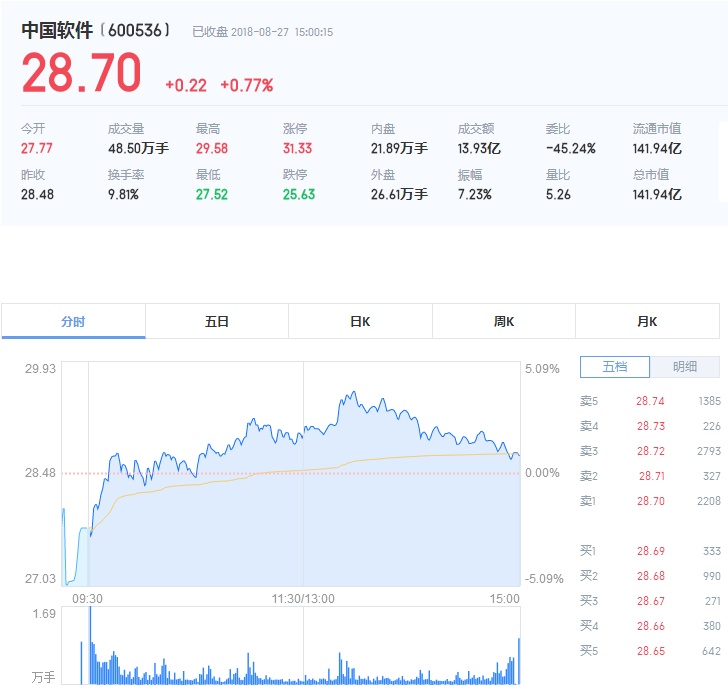This screenshot has width=728, height=694.
Task: Click the stock code 600536
Action: [x=135, y=31]
